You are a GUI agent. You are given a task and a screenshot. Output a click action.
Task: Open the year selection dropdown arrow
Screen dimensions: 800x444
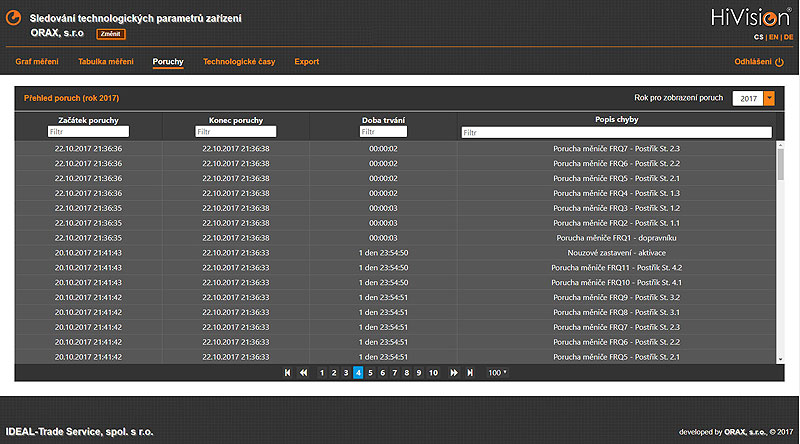[x=769, y=98]
